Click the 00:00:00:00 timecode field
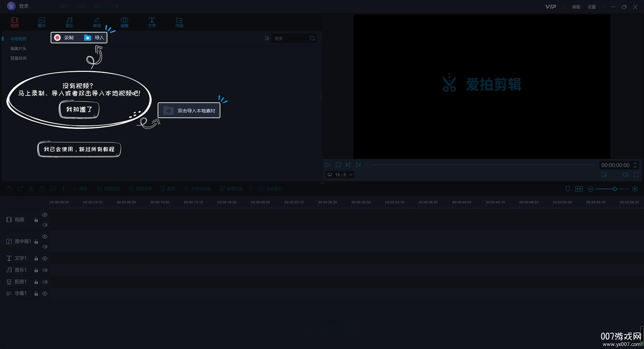Viewport: 644px width, 349px height. click(615, 165)
